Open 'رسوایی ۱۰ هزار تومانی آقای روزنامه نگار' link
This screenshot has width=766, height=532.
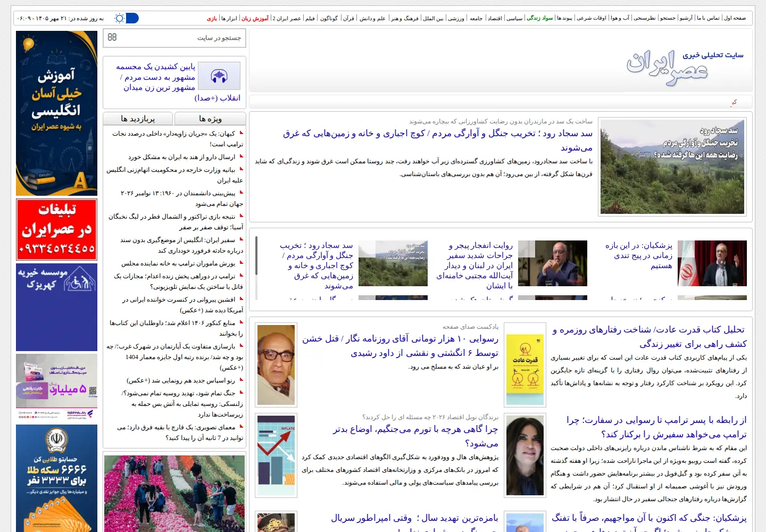(x=401, y=345)
